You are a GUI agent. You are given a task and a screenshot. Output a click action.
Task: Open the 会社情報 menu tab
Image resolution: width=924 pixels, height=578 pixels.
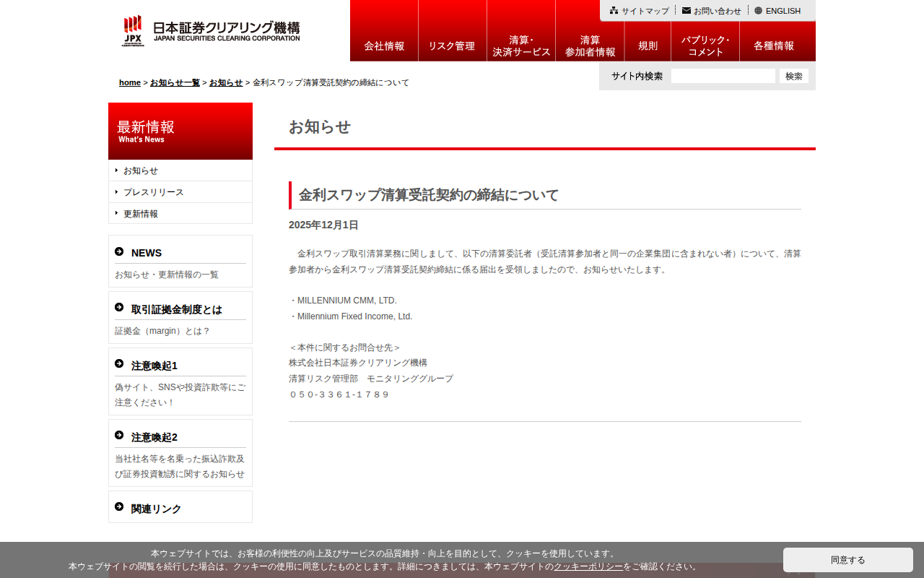(x=384, y=46)
